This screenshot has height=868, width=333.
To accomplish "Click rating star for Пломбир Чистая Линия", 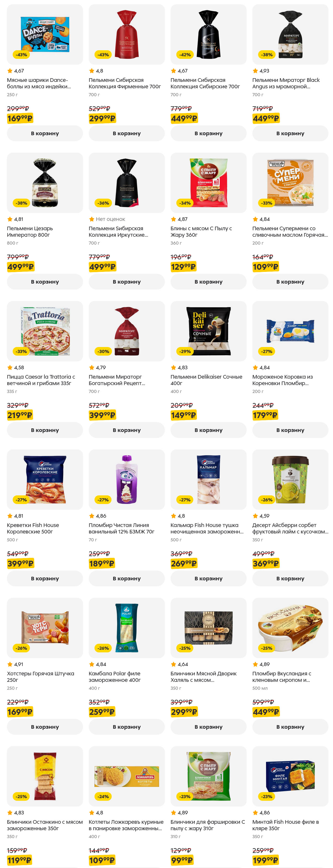I will pyautogui.click(x=92, y=515).
